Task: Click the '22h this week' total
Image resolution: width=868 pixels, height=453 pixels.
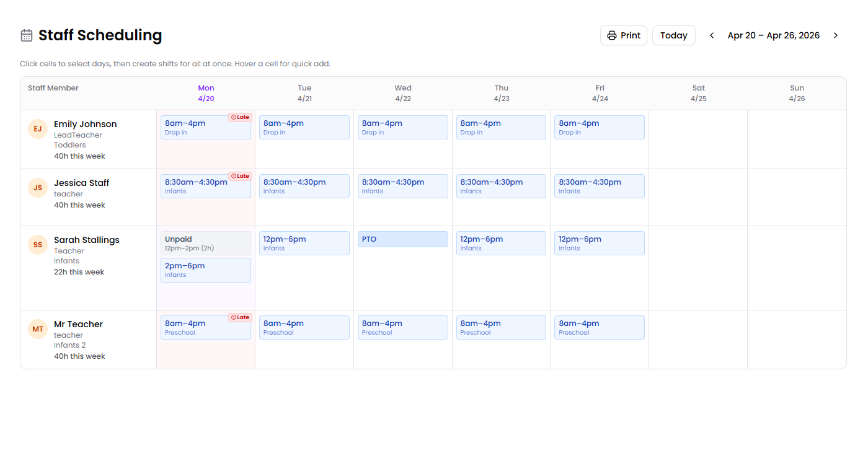Action: coord(79,272)
